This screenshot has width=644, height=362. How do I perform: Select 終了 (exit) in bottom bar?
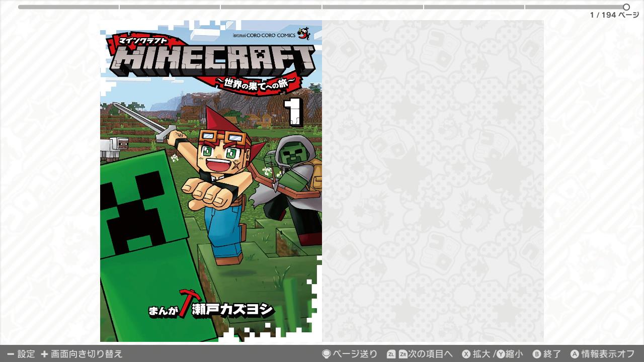pyautogui.click(x=552, y=354)
